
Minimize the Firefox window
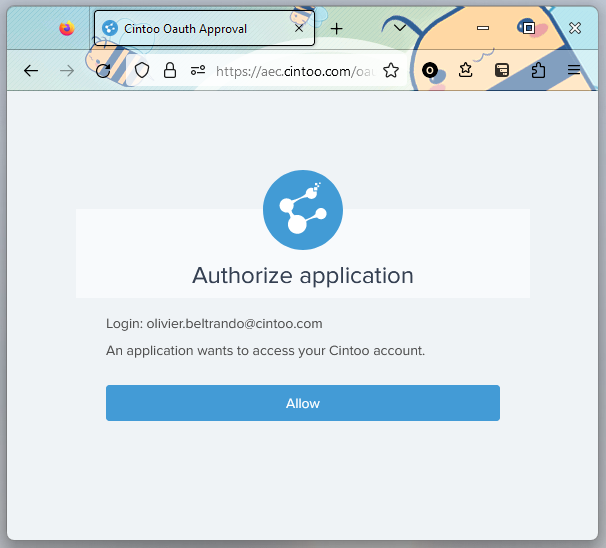(483, 29)
